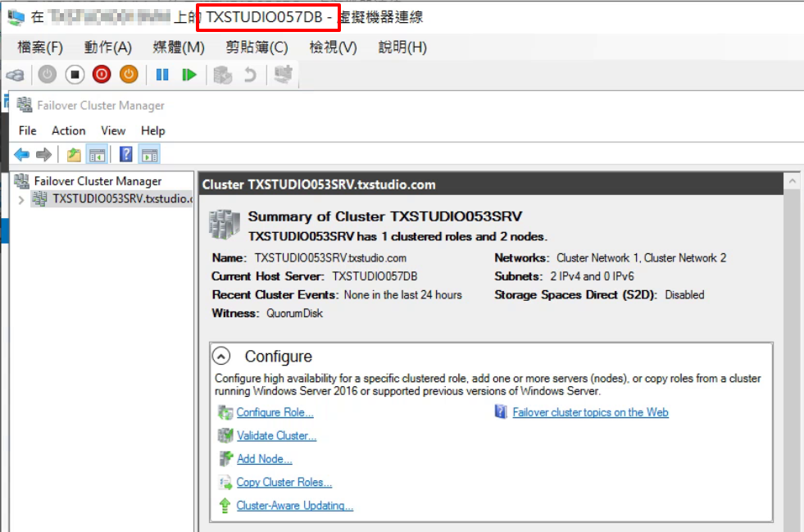The height and width of the screenshot is (532, 804).
Task: Open the Cluster-Aware Updating... link
Action: (295, 505)
